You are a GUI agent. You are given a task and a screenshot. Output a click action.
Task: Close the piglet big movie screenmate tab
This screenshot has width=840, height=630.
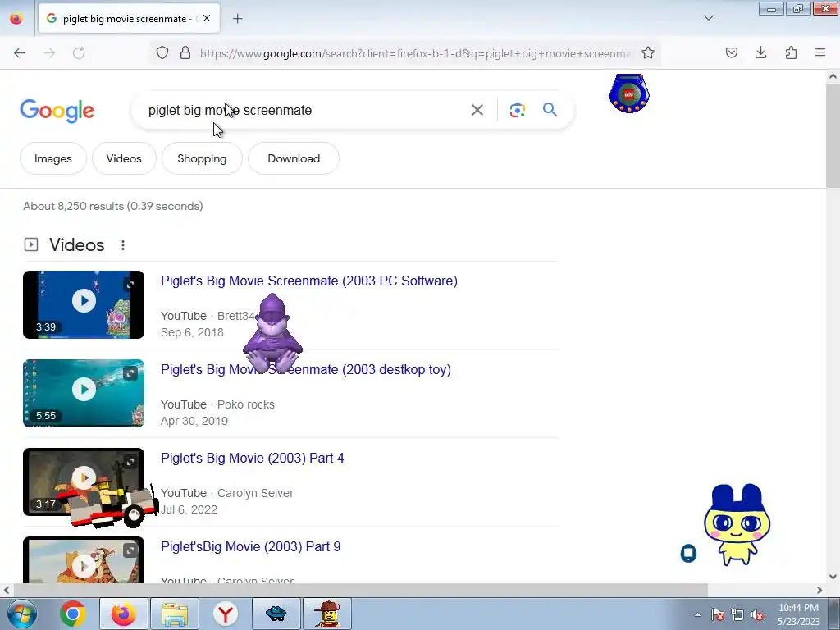(x=207, y=18)
